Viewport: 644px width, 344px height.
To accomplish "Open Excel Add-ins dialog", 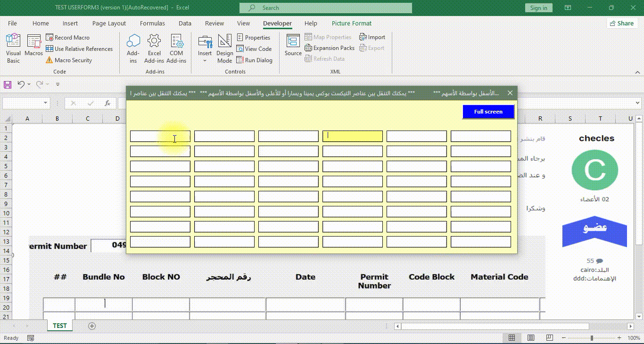I will (154, 48).
